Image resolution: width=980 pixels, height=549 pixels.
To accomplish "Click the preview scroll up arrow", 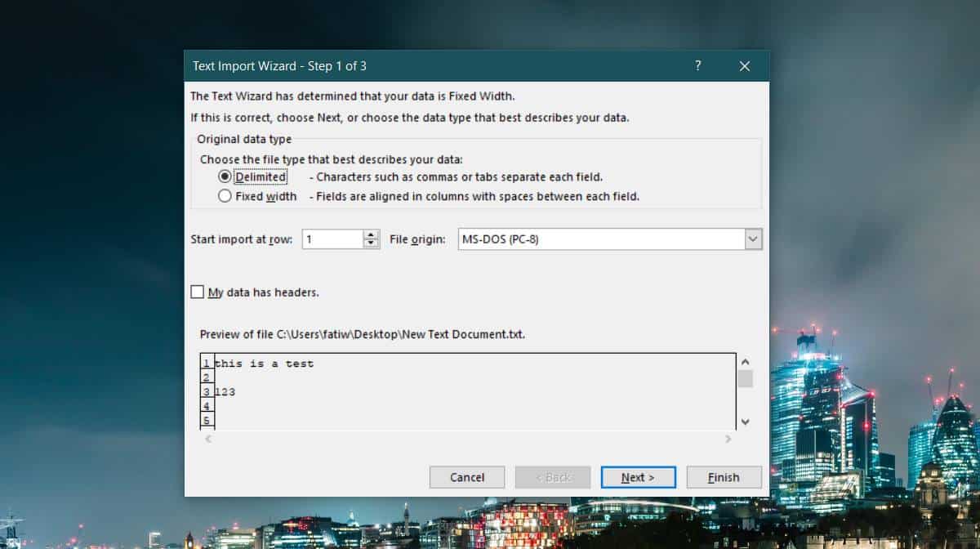I will point(745,362).
